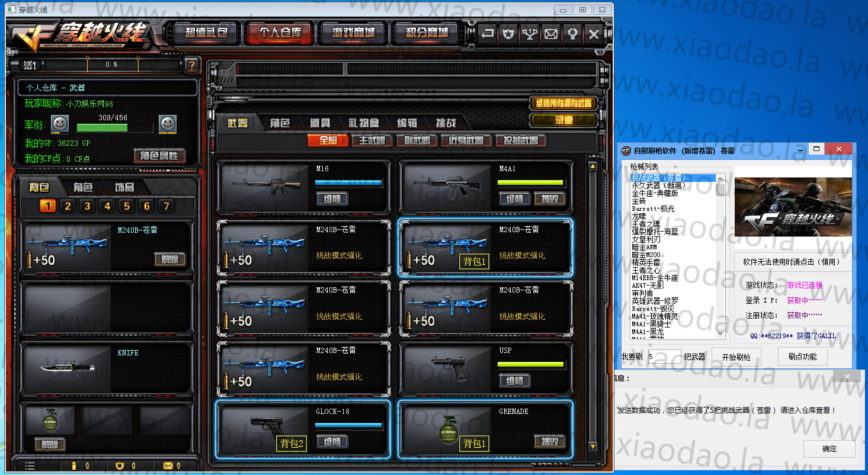868x475 pixels.
Task: Filter weapons by 投掷武器
Action: [521, 140]
